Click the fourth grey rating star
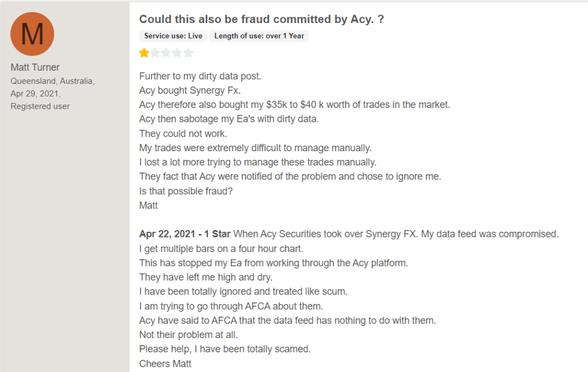The height and width of the screenshot is (372, 588). click(x=177, y=53)
